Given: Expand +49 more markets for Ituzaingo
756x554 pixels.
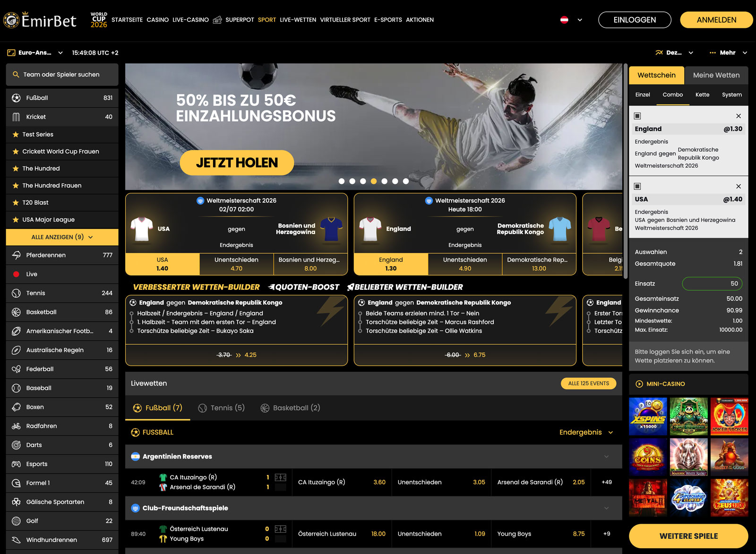Looking at the screenshot, I should [x=607, y=482].
